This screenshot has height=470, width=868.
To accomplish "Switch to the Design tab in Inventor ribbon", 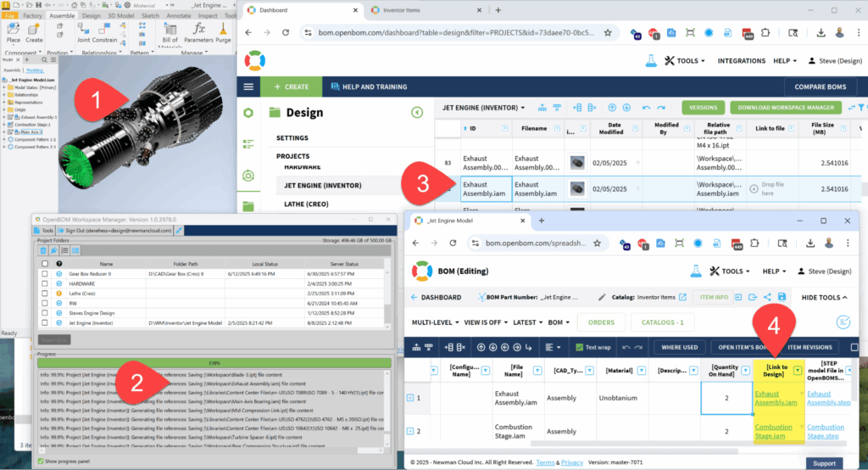I will point(92,15).
